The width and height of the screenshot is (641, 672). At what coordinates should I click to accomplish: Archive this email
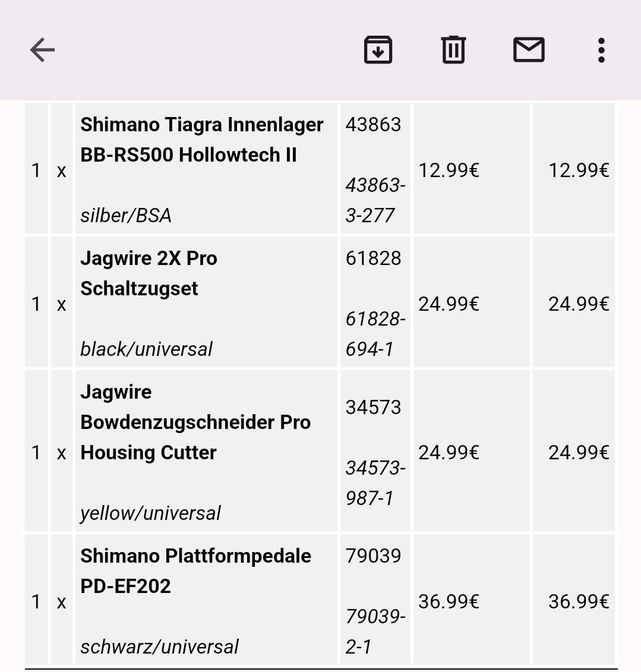(x=378, y=50)
